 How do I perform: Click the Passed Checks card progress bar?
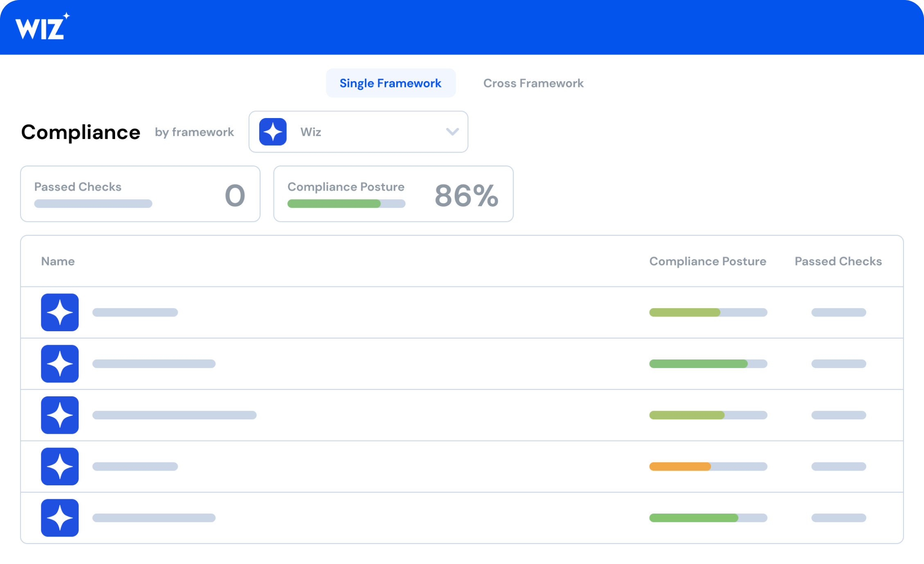pos(93,204)
